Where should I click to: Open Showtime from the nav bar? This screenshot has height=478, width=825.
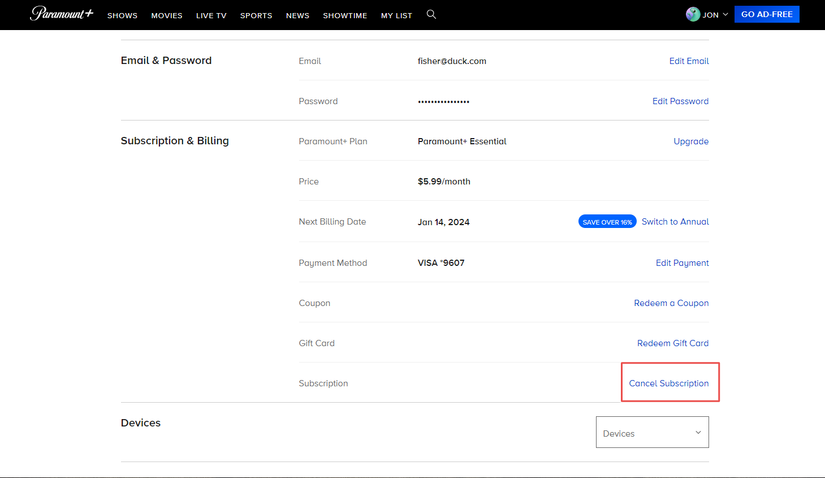coord(345,16)
